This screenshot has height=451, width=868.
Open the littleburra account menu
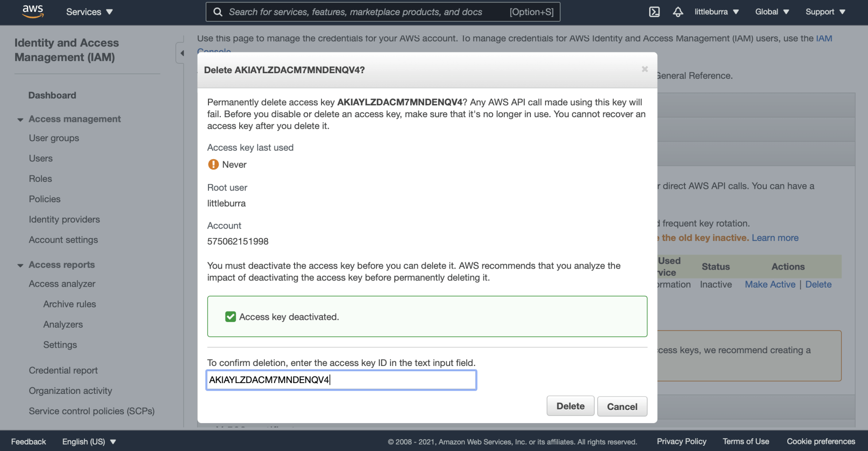click(716, 12)
